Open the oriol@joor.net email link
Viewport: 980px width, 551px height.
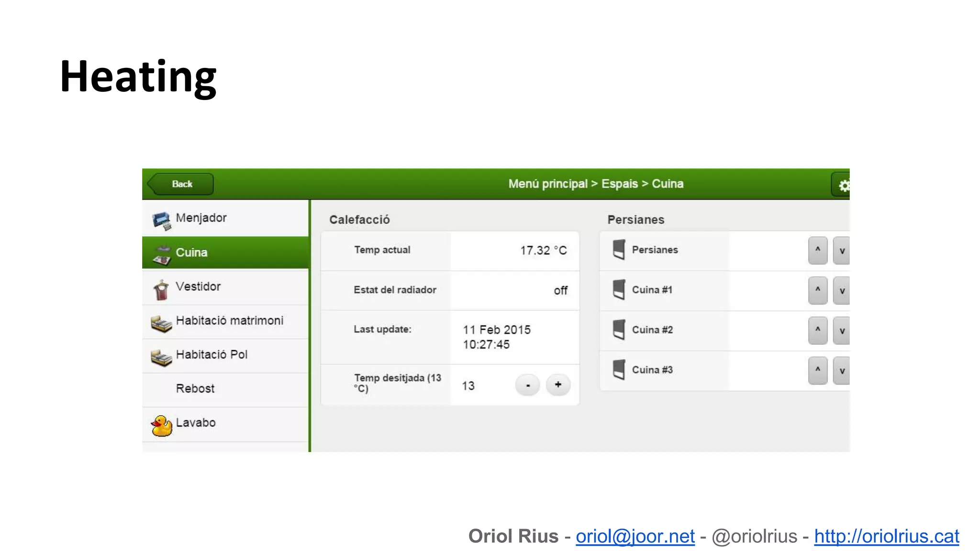[635, 537]
